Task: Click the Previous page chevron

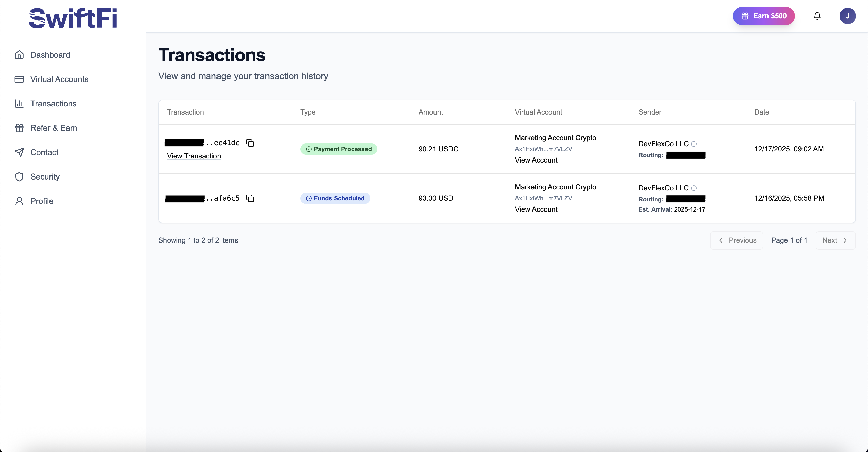Action: (x=721, y=240)
